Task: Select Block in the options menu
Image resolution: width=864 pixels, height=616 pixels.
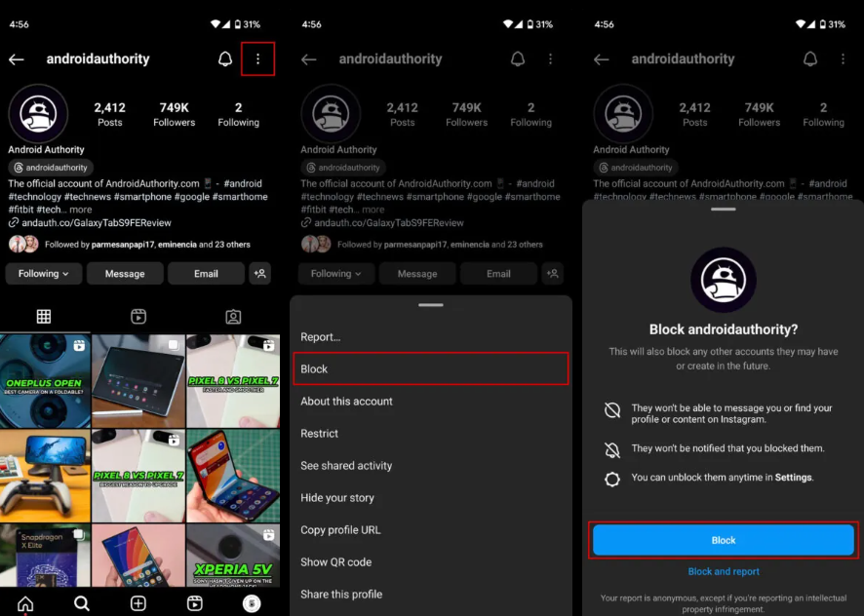Action: pos(430,368)
